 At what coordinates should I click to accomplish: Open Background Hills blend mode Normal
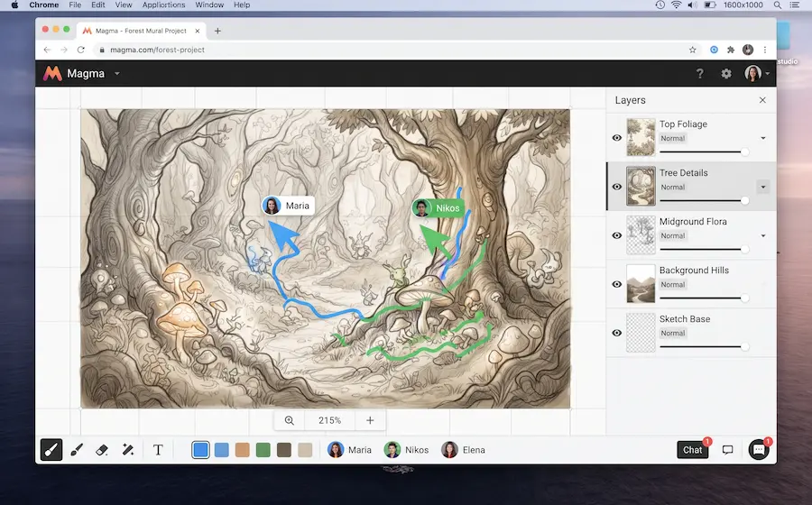(673, 285)
